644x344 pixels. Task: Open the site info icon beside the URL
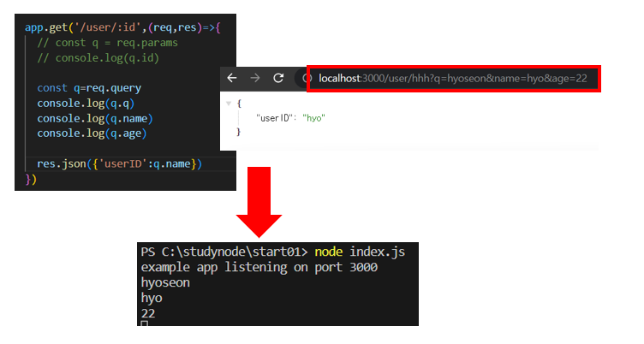click(305, 78)
